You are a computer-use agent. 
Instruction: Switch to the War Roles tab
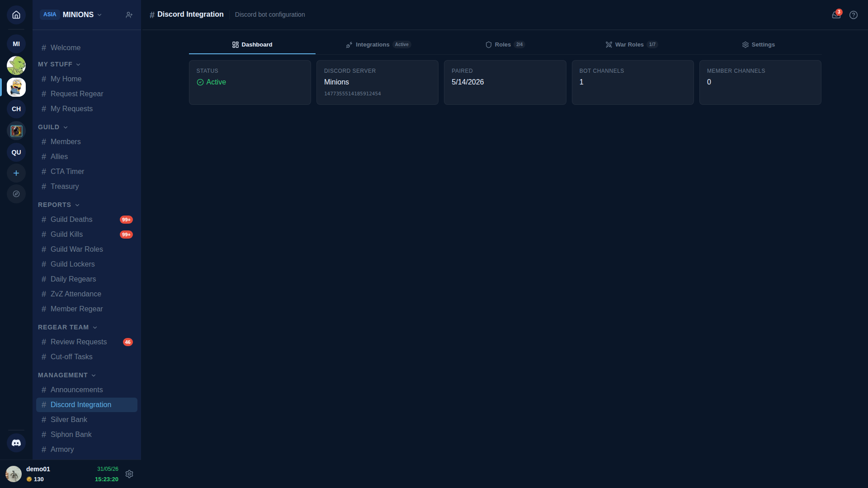click(632, 45)
